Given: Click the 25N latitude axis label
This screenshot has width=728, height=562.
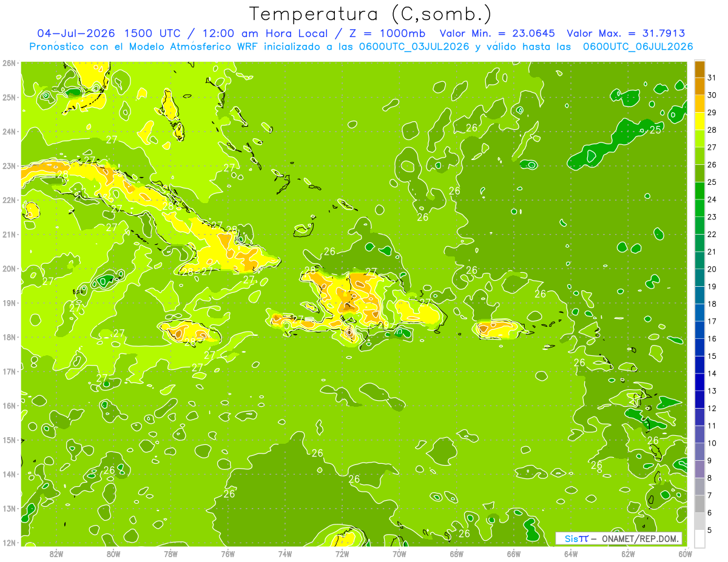Looking at the screenshot, I should point(8,97).
